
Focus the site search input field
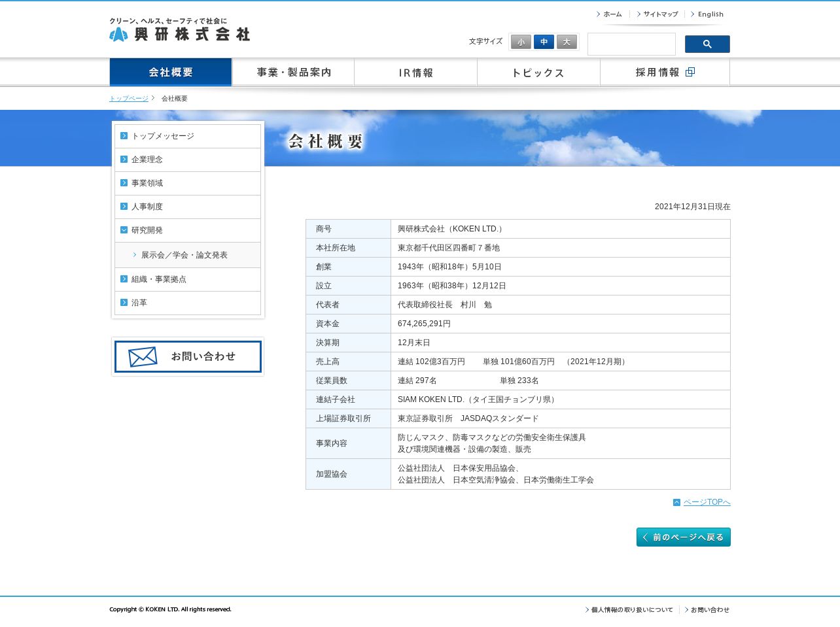tap(631, 44)
